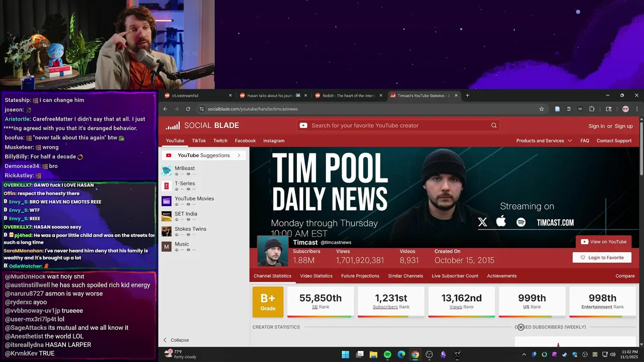Open the Similar Channels tab
Image resolution: width=644 pixels, height=362 pixels.
[406, 276]
